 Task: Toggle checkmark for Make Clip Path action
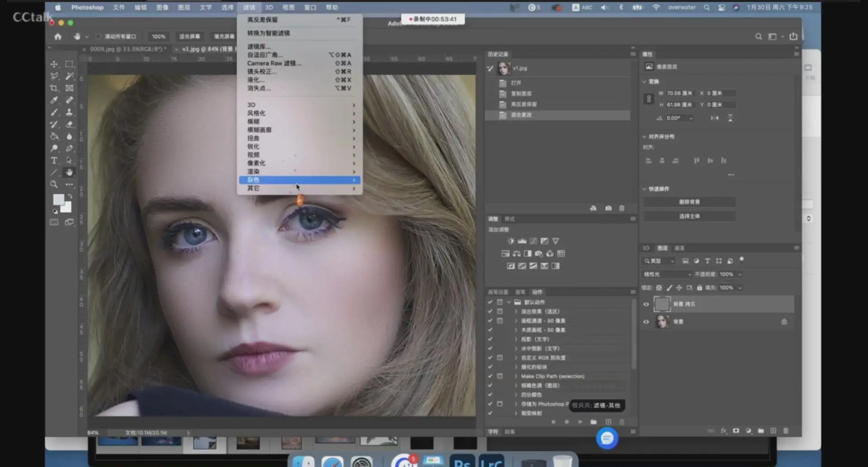coord(490,376)
